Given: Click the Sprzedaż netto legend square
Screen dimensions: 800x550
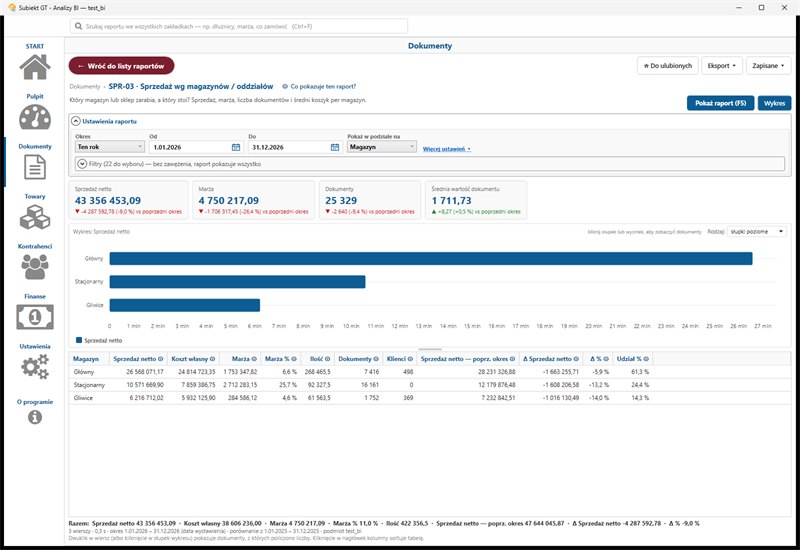Looking at the screenshot, I should pos(79,340).
